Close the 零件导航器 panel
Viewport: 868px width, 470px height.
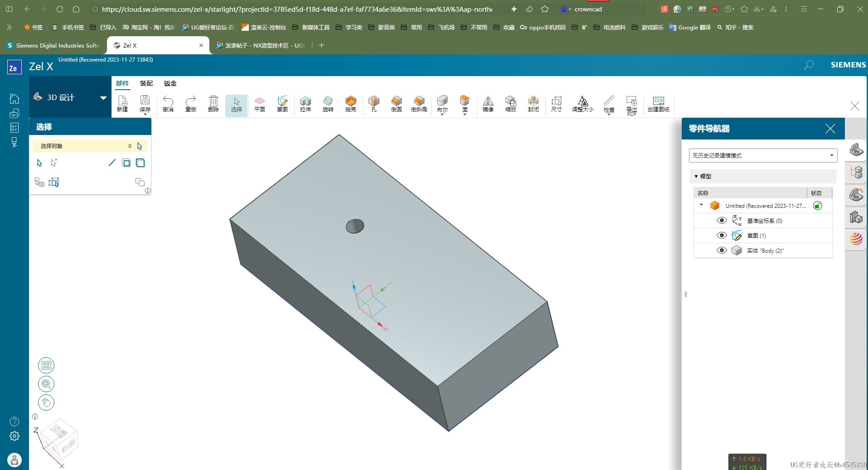(x=830, y=129)
